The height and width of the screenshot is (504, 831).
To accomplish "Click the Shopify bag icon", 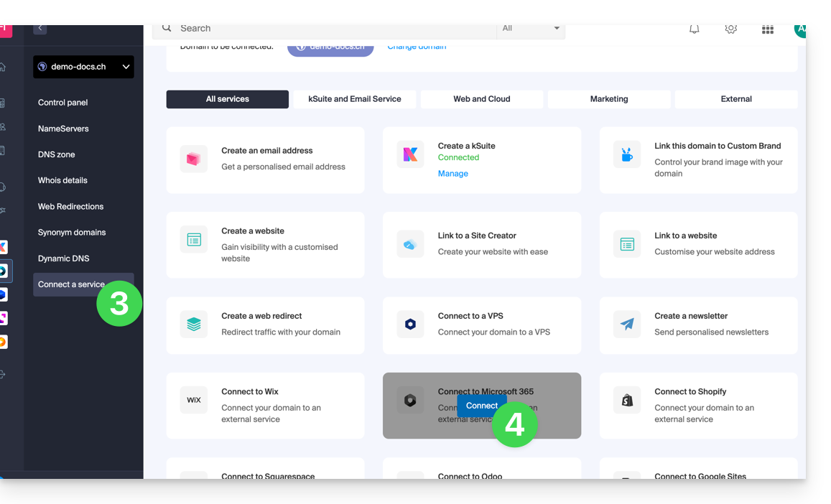I will coord(627,400).
